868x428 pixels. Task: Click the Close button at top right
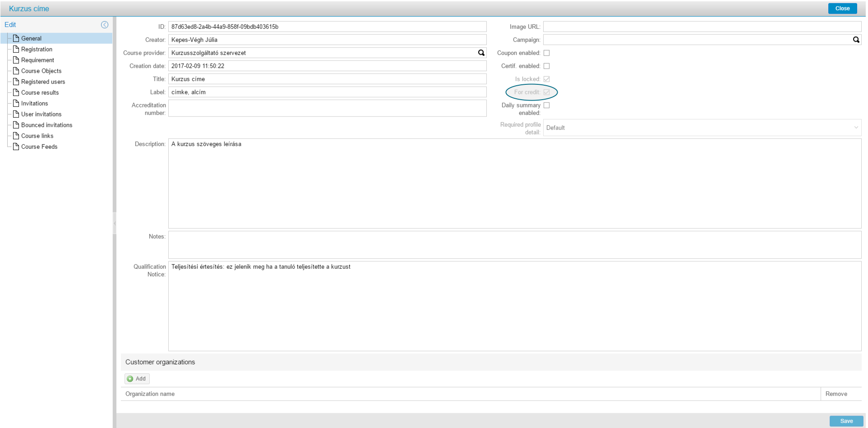[842, 9]
